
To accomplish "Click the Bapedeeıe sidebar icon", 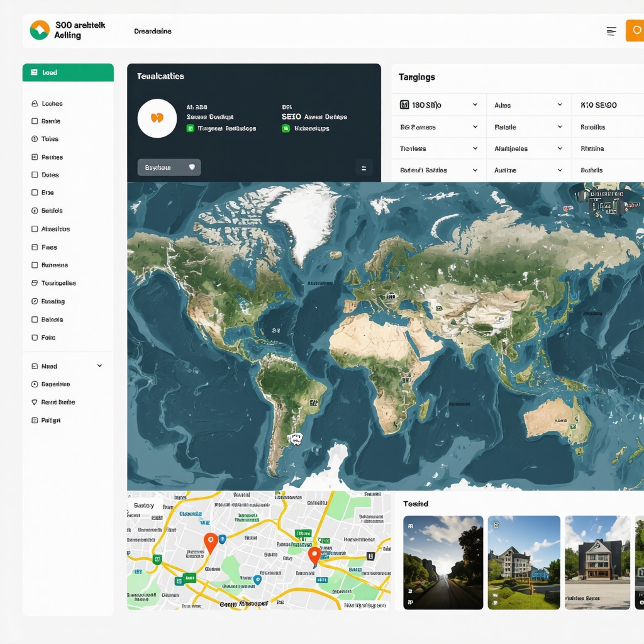I will coord(35,384).
